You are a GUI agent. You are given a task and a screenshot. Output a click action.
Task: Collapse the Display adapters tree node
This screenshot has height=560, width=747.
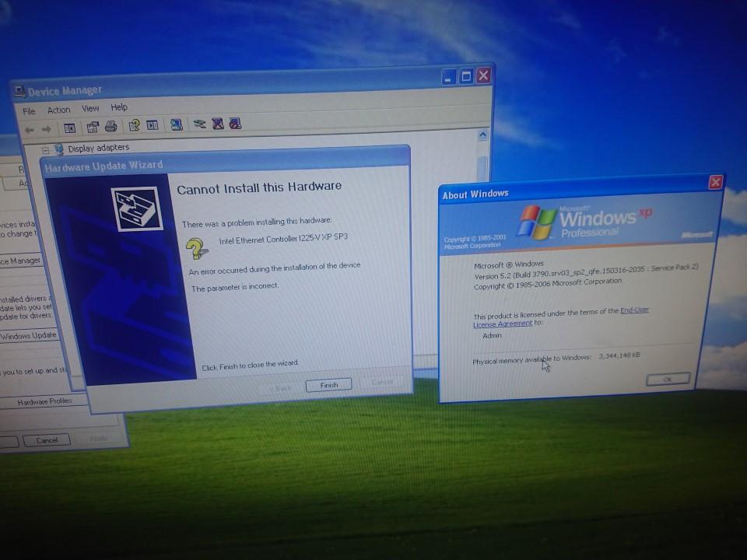pyautogui.click(x=46, y=150)
